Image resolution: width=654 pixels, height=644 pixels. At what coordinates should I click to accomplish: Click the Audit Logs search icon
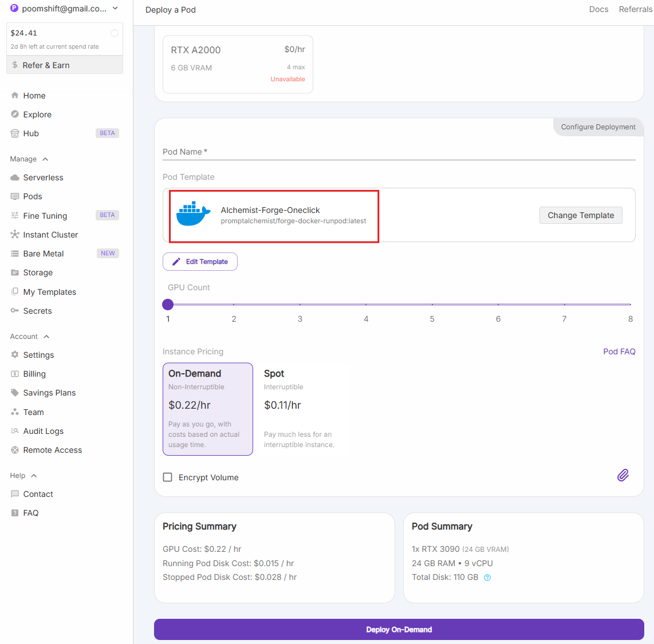coord(15,431)
